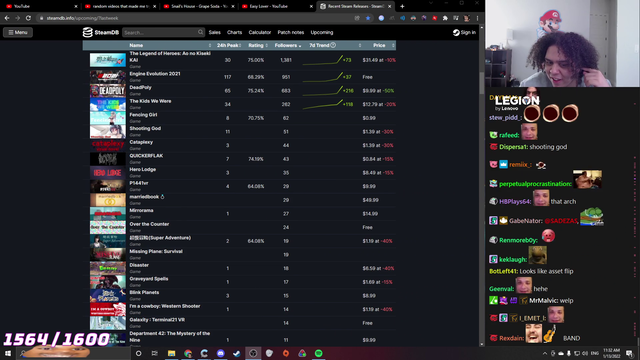Open Fencing Girl game link
640x360 pixels.
tap(143, 115)
